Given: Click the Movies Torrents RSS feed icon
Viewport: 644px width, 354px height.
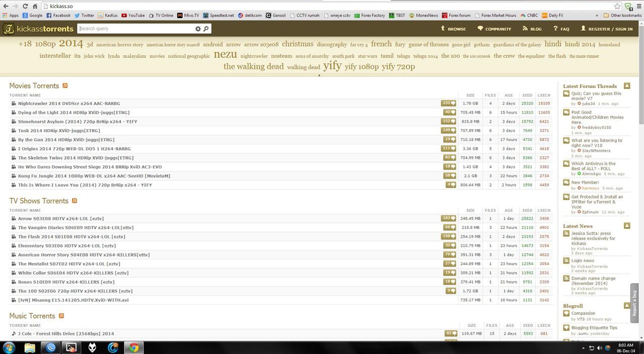Looking at the screenshot, I should pyautogui.click(x=65, y=86).
